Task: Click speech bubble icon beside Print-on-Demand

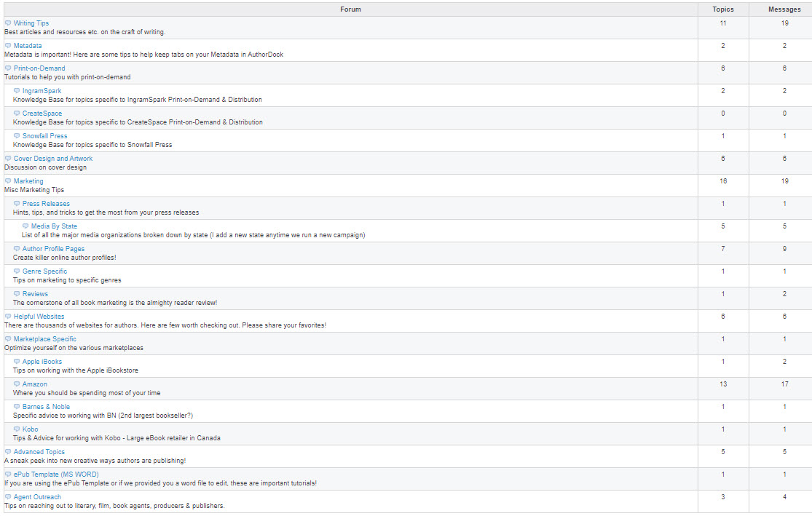Action: 8,68
